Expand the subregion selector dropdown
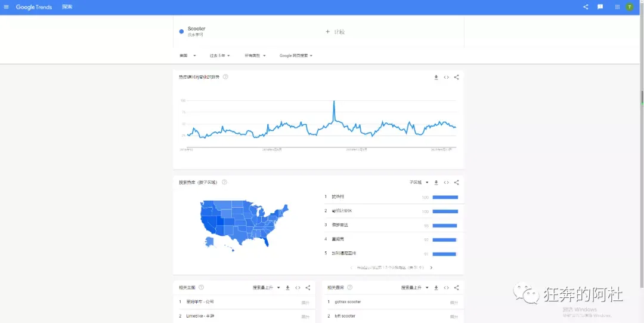This screenshot has height=323, width=644. (x=419, y=183)
